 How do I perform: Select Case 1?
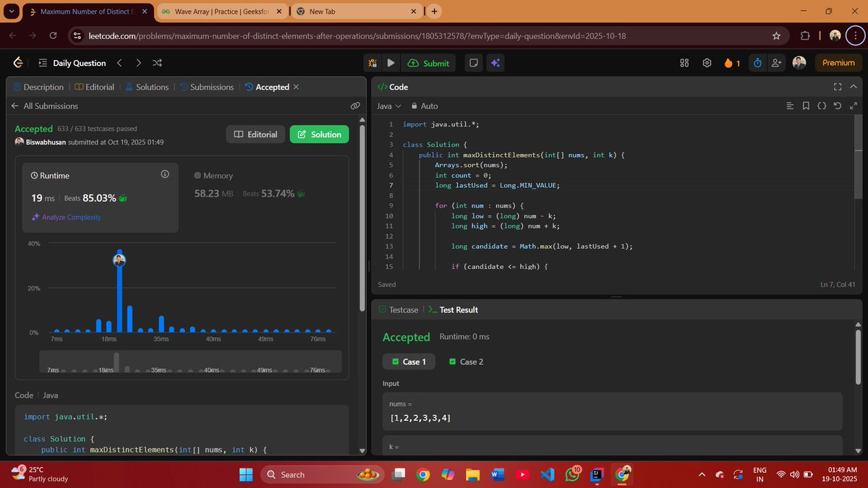click(409, 361)
